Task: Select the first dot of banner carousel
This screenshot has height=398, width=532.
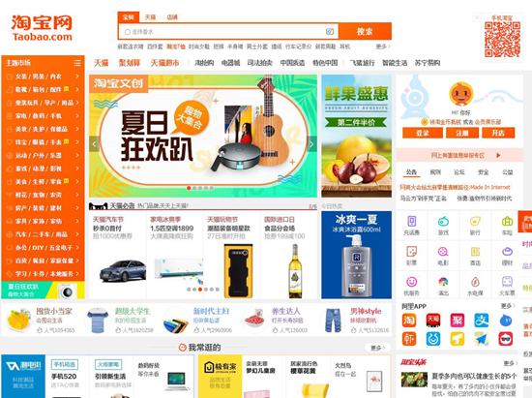Action: tap(189, 188)
